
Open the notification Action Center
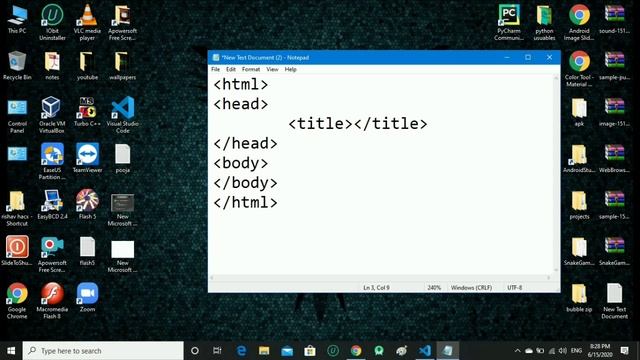point(624,351)
